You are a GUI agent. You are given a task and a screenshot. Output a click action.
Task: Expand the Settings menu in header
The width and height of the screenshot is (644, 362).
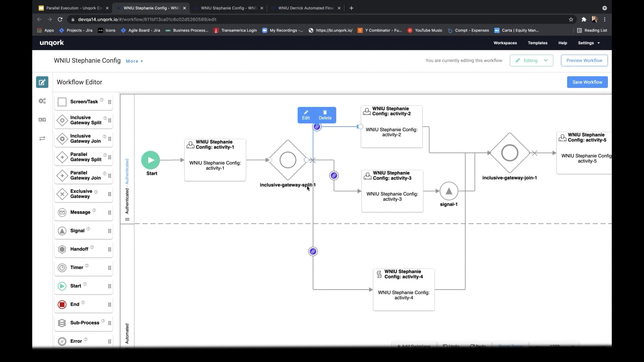589,43
